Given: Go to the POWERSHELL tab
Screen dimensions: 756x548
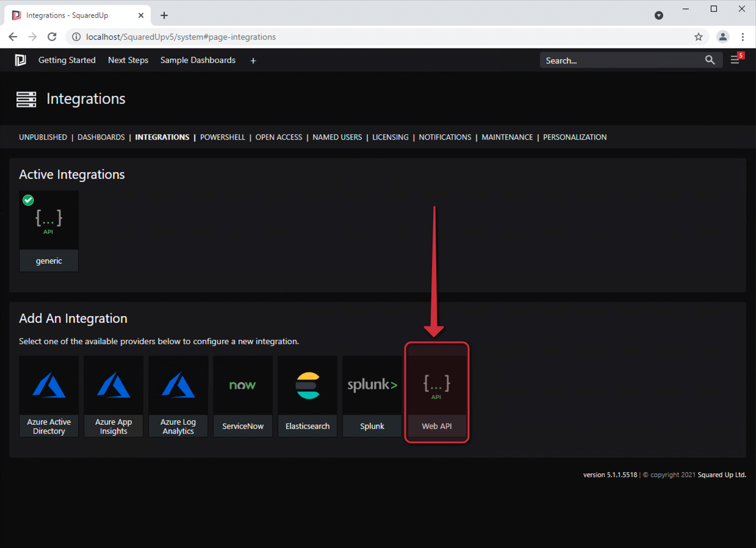Looking at the screenshot, I should click(223, 137).
